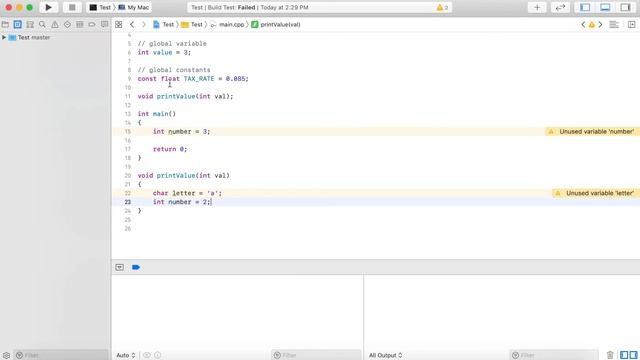Open the debug navigator
Screen dimensions: 640x360
pos(80,24)
